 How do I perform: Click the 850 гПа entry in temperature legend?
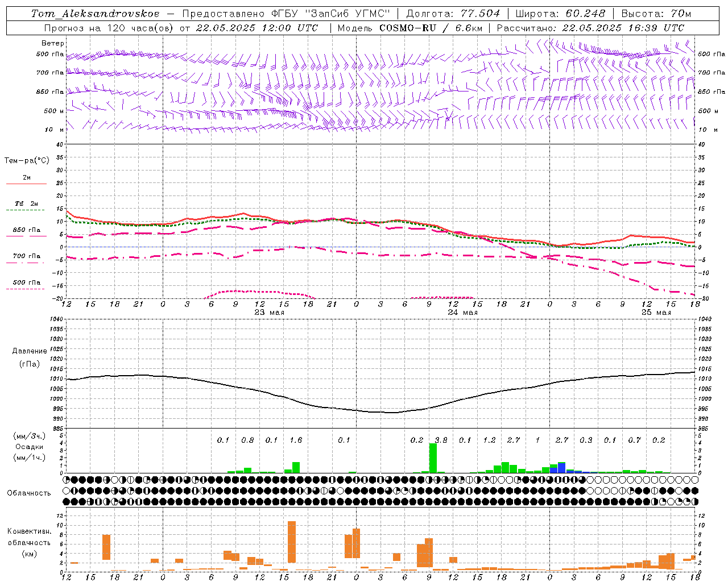(x=27, y=230)
